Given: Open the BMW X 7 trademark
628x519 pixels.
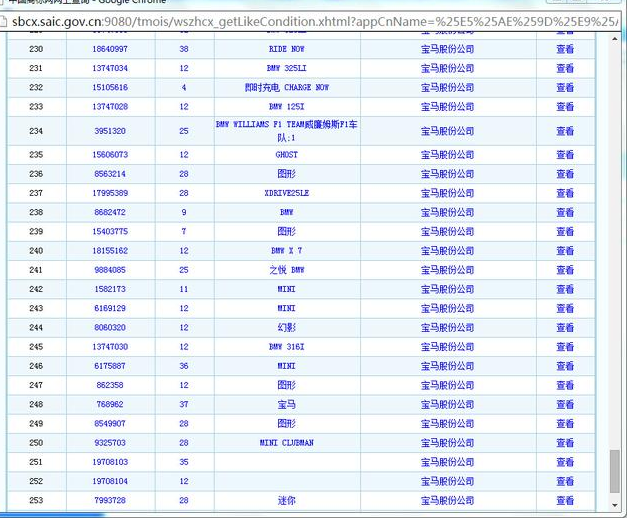Looking at the screenshot, I should (x=286, y=251).
